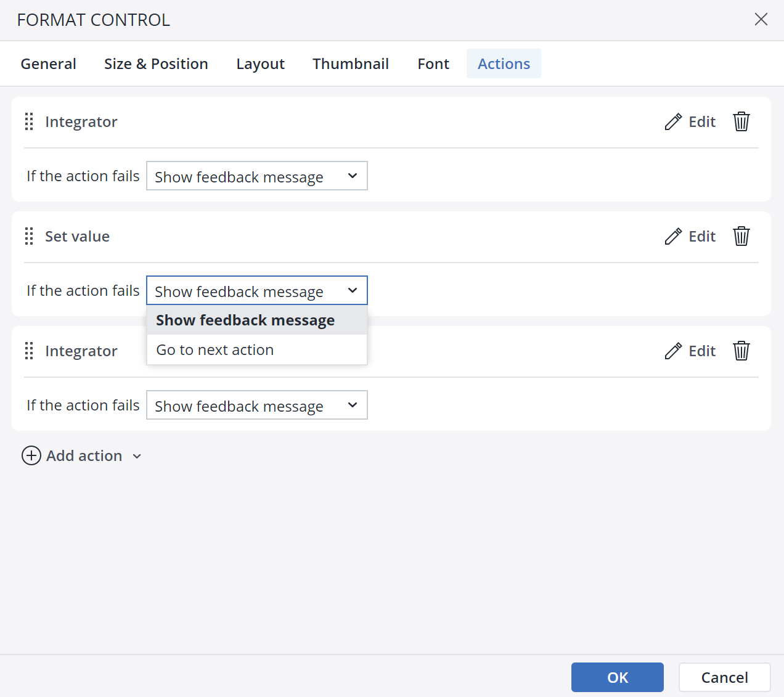Click drag handle of bottom Integrator action

(29, 351)
